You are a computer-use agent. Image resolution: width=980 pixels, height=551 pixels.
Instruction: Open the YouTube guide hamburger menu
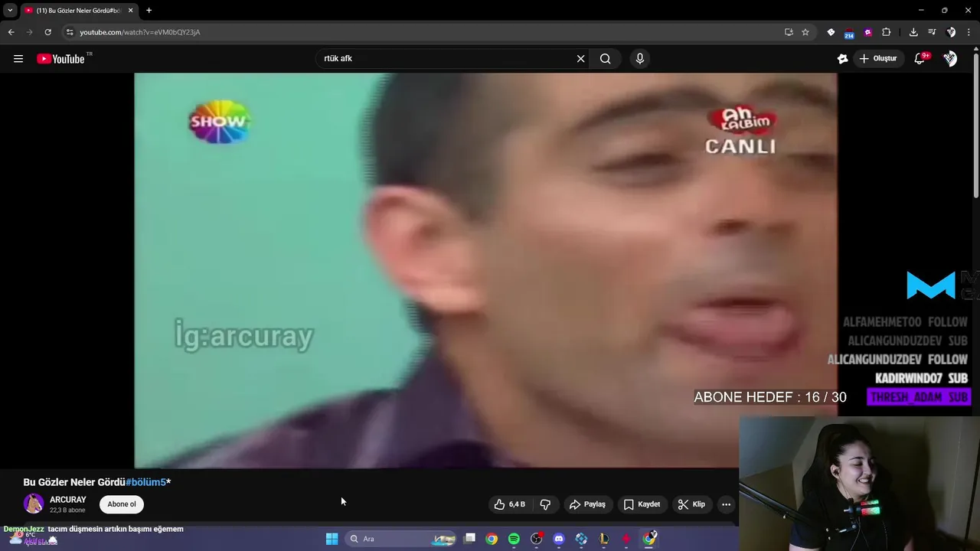(18, 59)
